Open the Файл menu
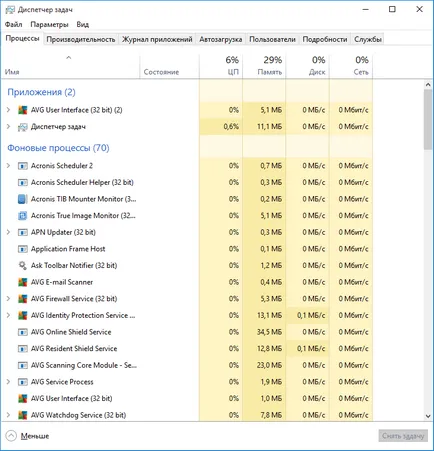This screenshot has width=434, height=451. pos(14,24)
